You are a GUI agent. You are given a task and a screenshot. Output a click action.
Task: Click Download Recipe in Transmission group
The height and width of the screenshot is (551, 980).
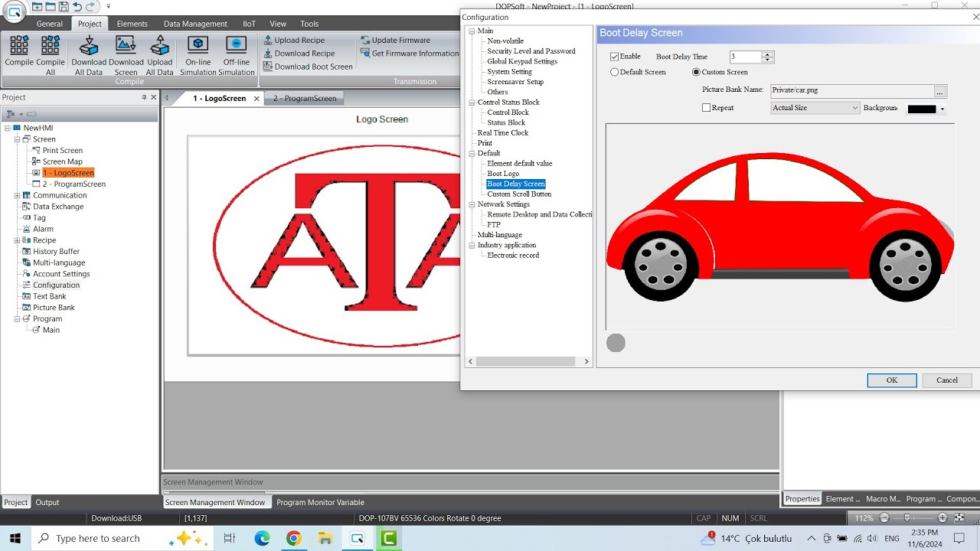click(299, 54)
